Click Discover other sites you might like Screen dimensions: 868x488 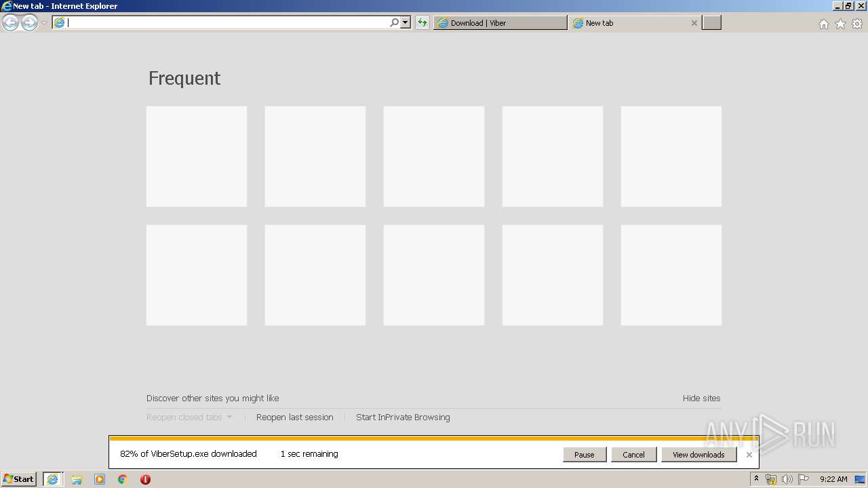pos(212,399)
